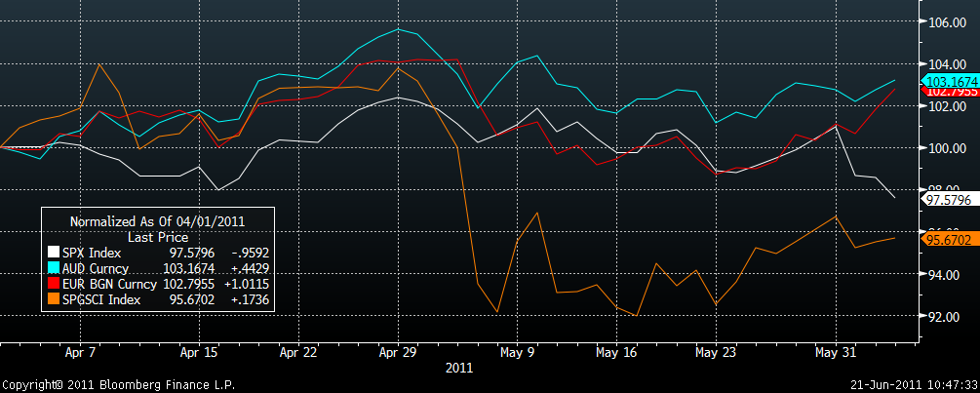The width and height of the screenshot is (980, 393).
Task: Click the 2011 year axis label
Action: click(459, 368)
